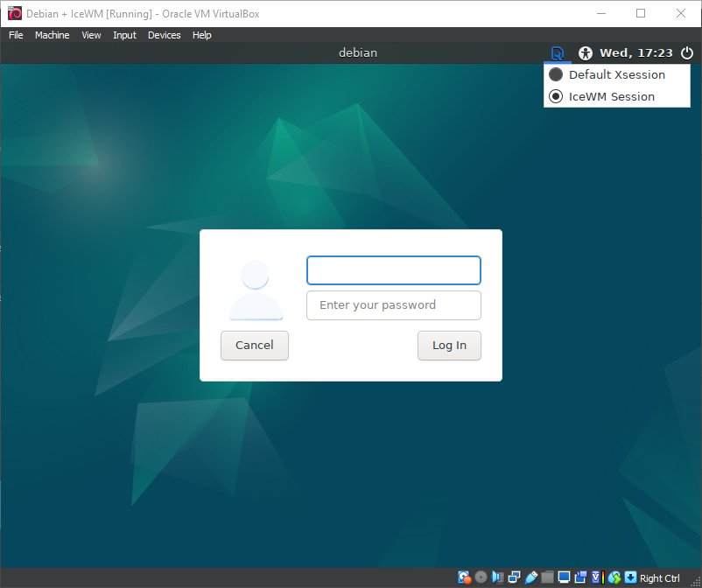This screenshot has height=588, width=702.
Task: Open the Devices menu
Action: [164, 35]
